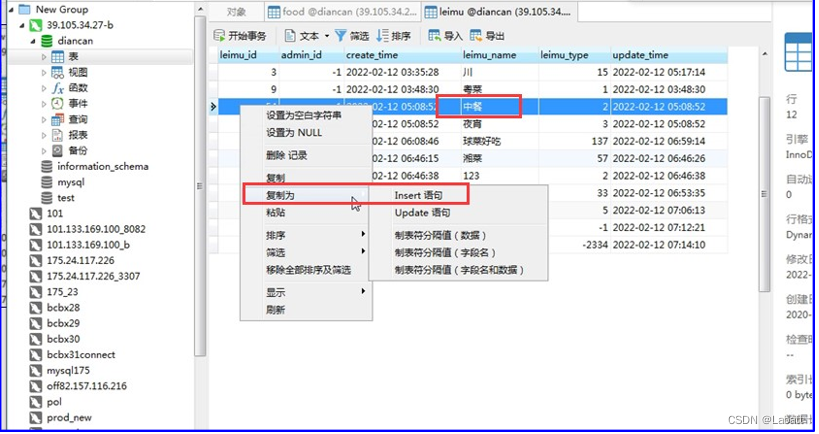Select the 查询 queries icon
The height and width of the screenshot is (434, 819).
coord(57,119)
